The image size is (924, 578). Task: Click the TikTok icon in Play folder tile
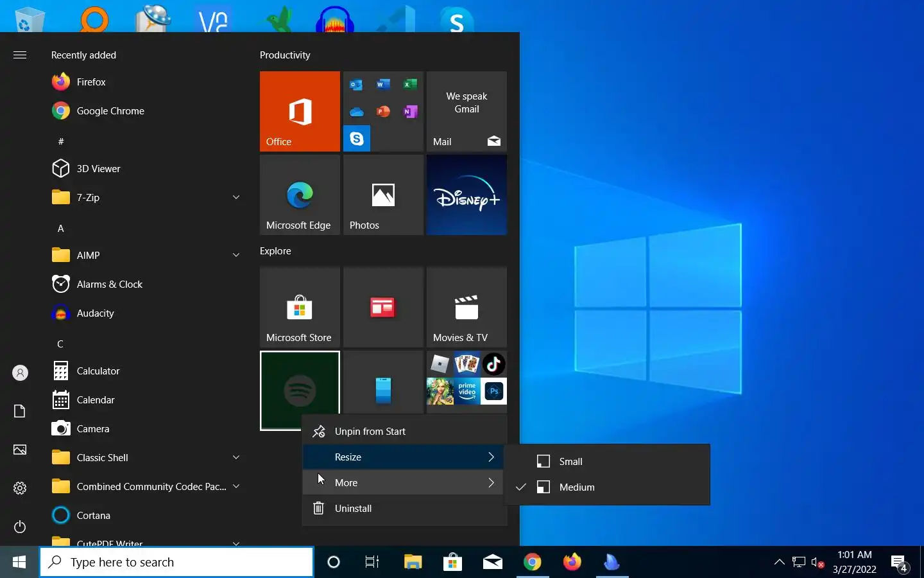(493, 364)
